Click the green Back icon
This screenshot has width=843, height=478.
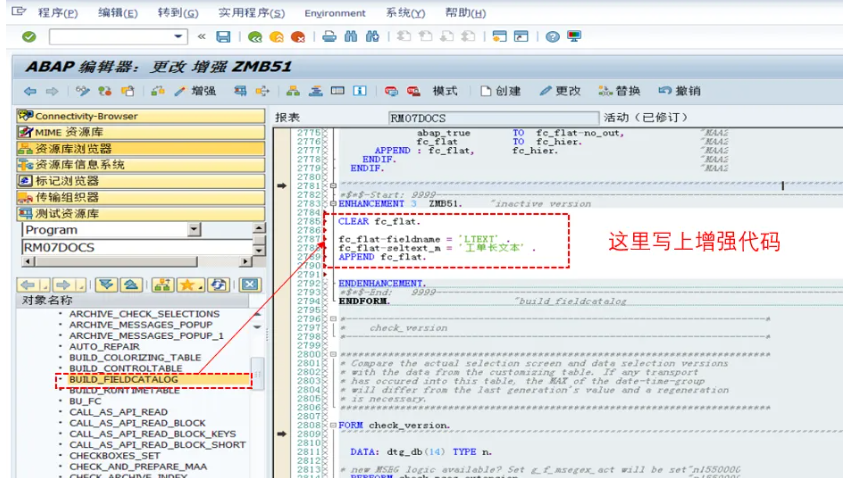tap(255, 37)
